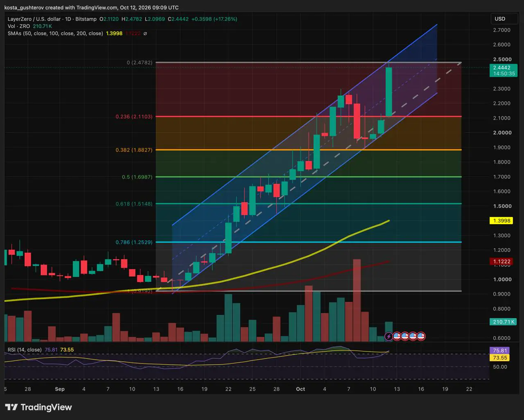The height and width of the screenshot is (420, 524).
Task: Click the yellow 73.55 RSI tag on the axis
Action: [499, 358]
